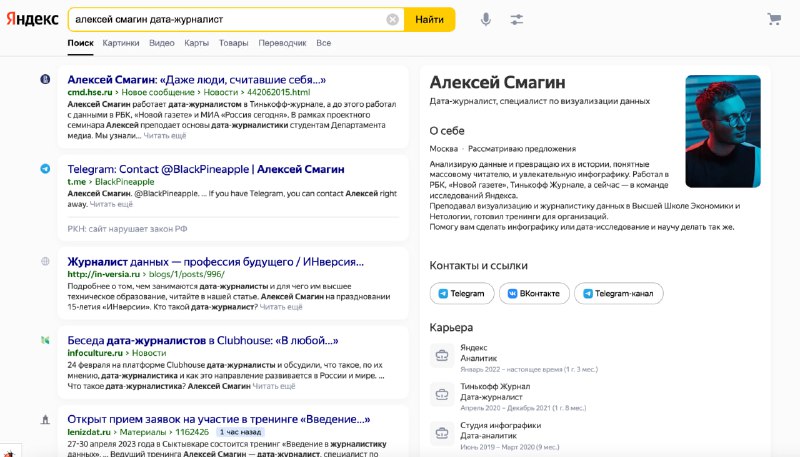This screenshot has height=457, width=800.
Task: Click the Москва location text
Action: coord(443,148)
